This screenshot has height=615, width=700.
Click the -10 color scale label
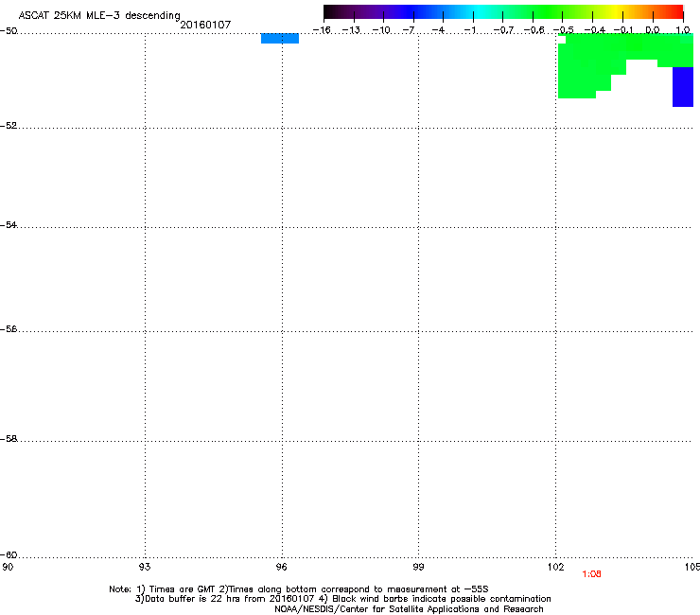pyautogui.click(x=381, y=30)
